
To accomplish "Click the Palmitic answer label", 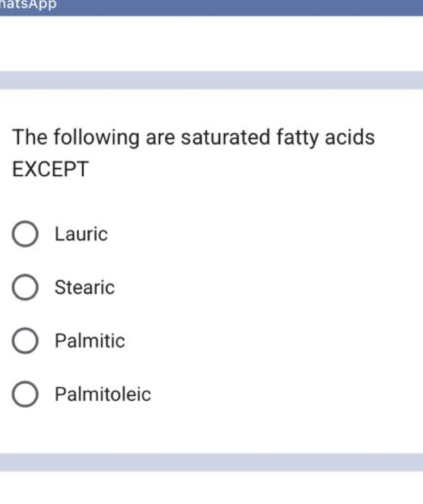I will 89,341.
